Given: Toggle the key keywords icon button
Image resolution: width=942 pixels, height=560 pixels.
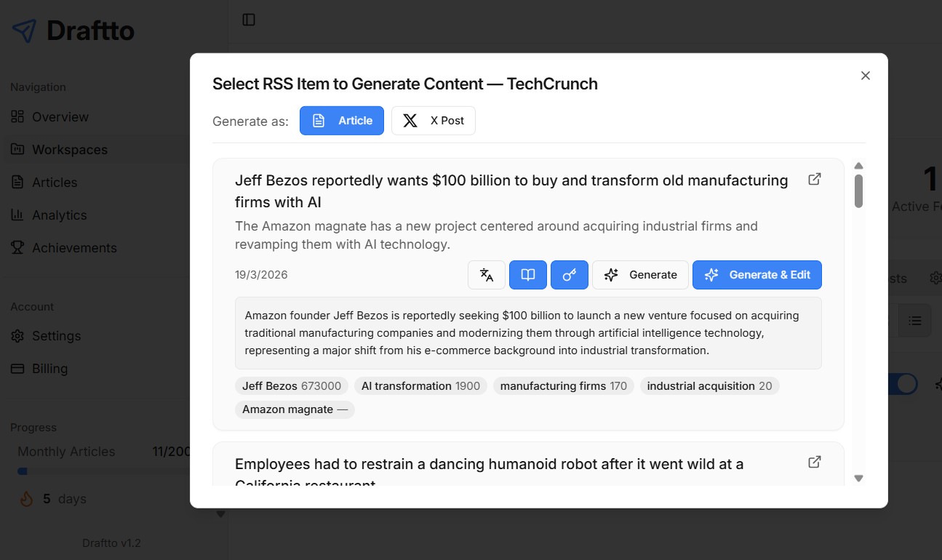Looking at the screenshot, I should 570,275.
